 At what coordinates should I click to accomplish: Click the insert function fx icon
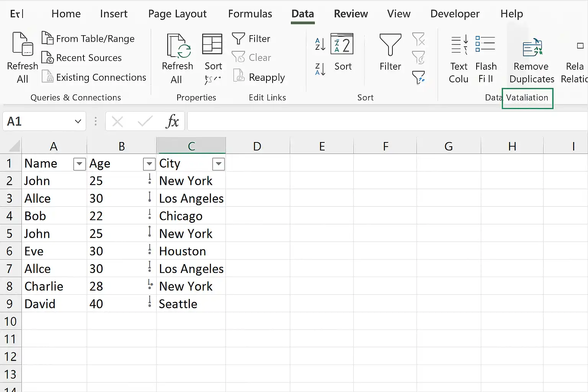coord(172,122)
